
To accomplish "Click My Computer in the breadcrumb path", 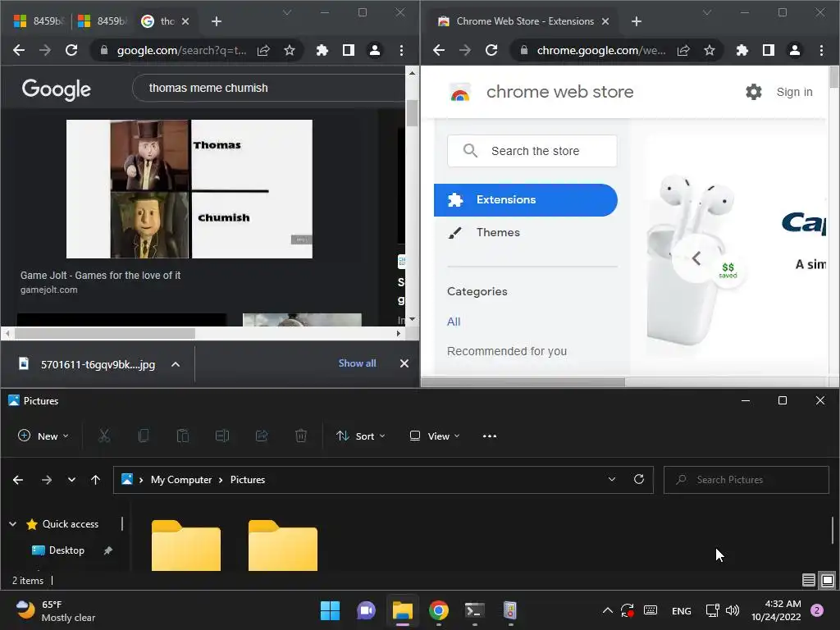I will [x=181, y=479].
